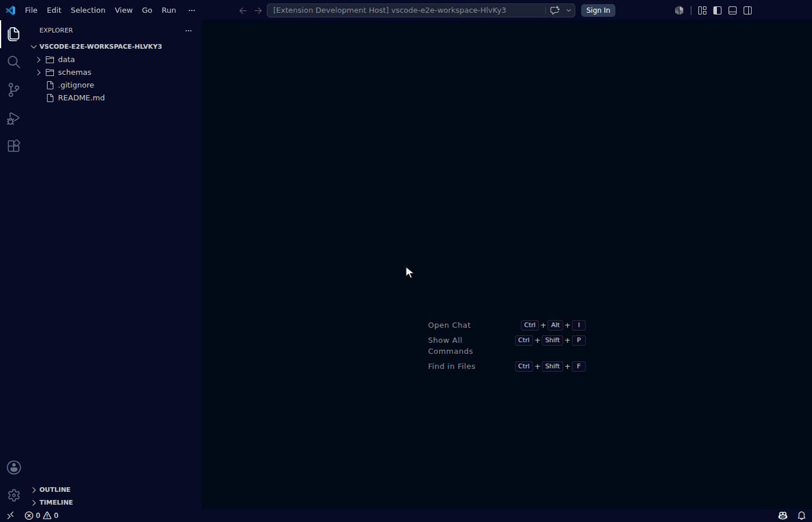
Task: Show more menu items via ellipsis
Action: tap(192, 10)
